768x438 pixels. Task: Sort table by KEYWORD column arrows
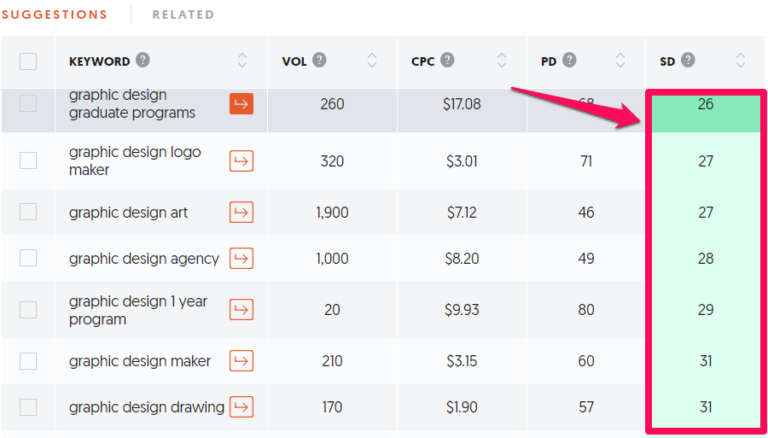click(x=242, y=61)
